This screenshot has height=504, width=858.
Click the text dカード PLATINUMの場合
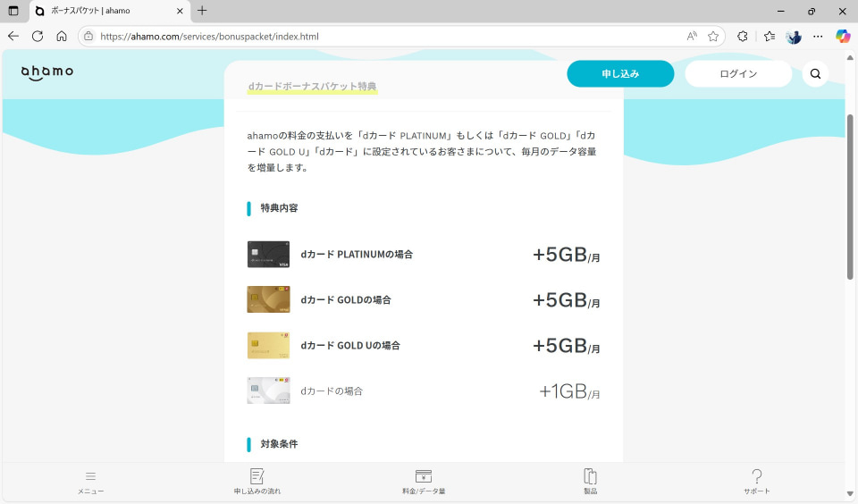pos(357,255)
